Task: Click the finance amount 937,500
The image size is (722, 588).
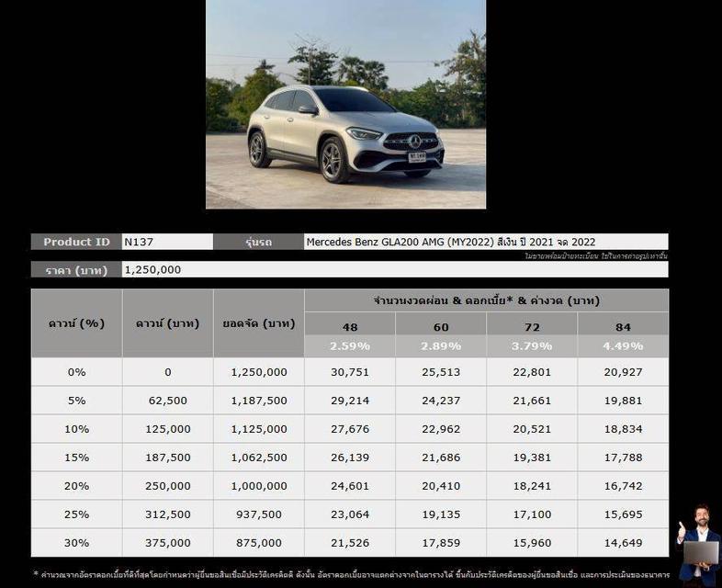Action: (x=259, y=514)
